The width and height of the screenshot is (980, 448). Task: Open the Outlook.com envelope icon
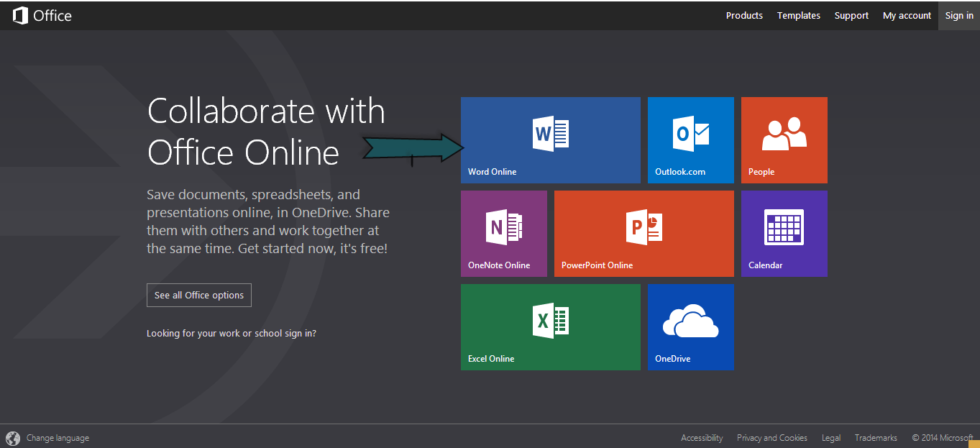tap(691, 134)
